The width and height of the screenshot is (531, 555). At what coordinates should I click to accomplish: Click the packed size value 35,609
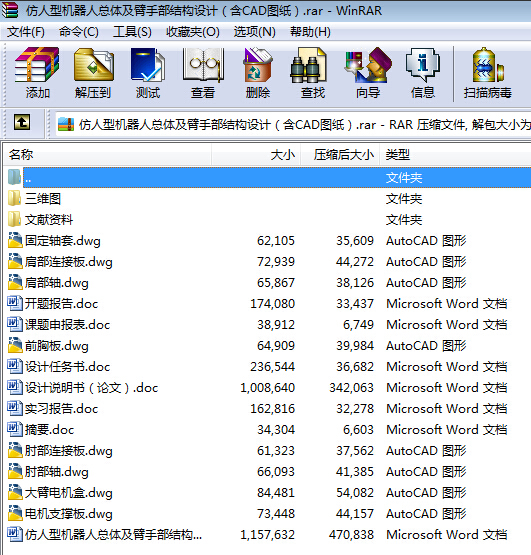(355, 241)
